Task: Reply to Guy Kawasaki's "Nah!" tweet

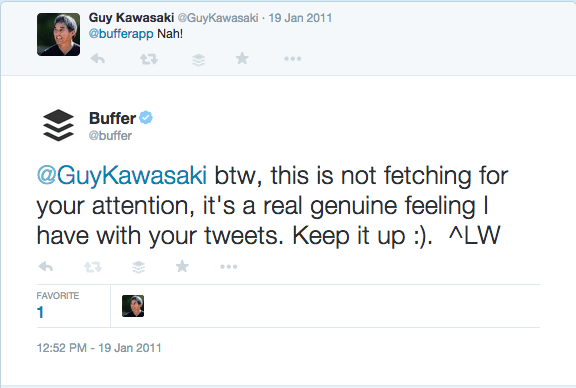Action: 98,58
